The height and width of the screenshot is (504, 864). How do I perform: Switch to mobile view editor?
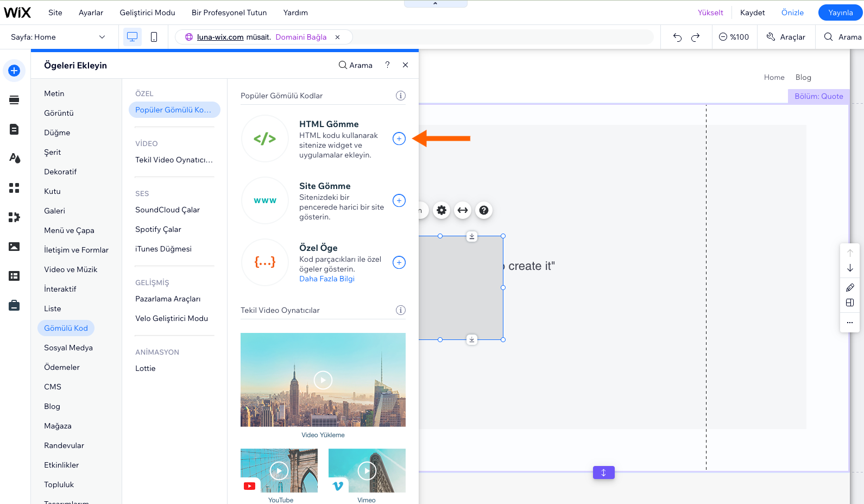click(x=154, y=37)
